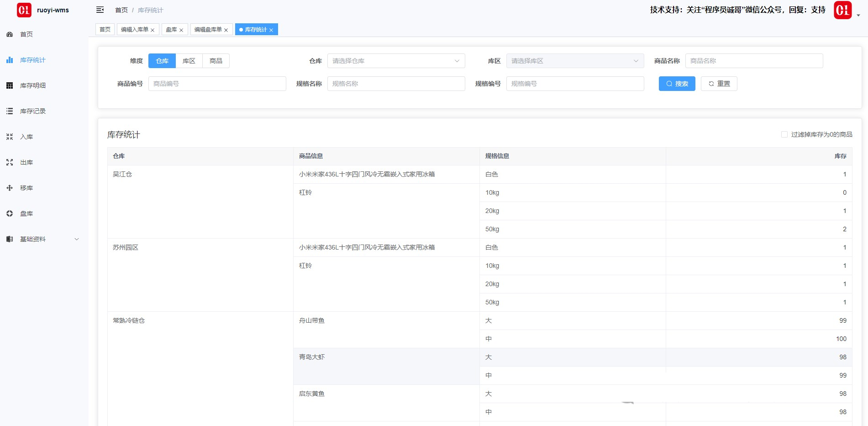Close the 编辑入库单 tab
Viewport: 868px width, 426px height.
click(x=153, y=30)
